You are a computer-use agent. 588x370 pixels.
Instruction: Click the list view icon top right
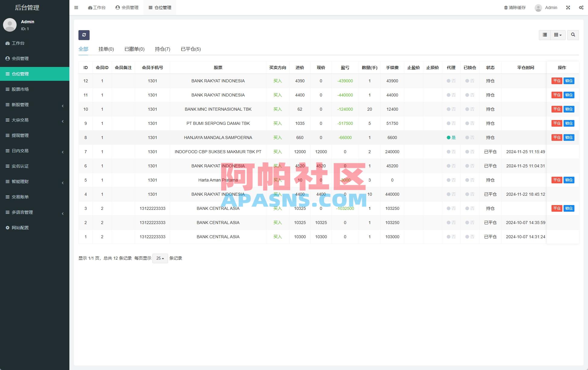[x=545, y=35]
